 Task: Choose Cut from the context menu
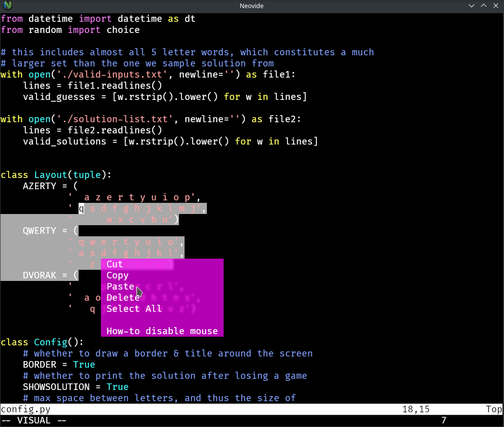point(114,264)
